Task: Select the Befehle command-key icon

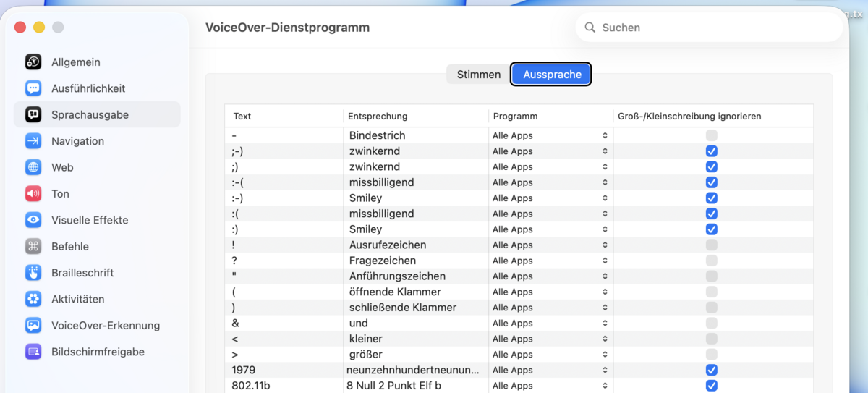Action: click(x=33, y=246)
